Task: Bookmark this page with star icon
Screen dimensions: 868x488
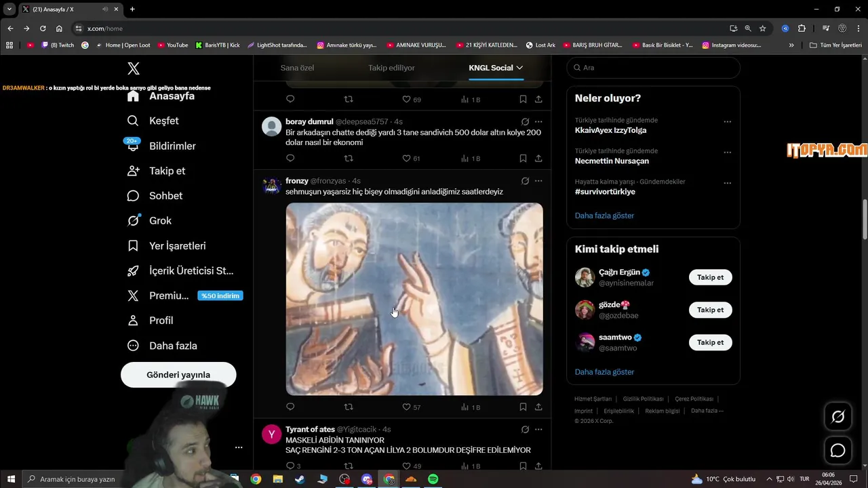Action: (763, 28)
